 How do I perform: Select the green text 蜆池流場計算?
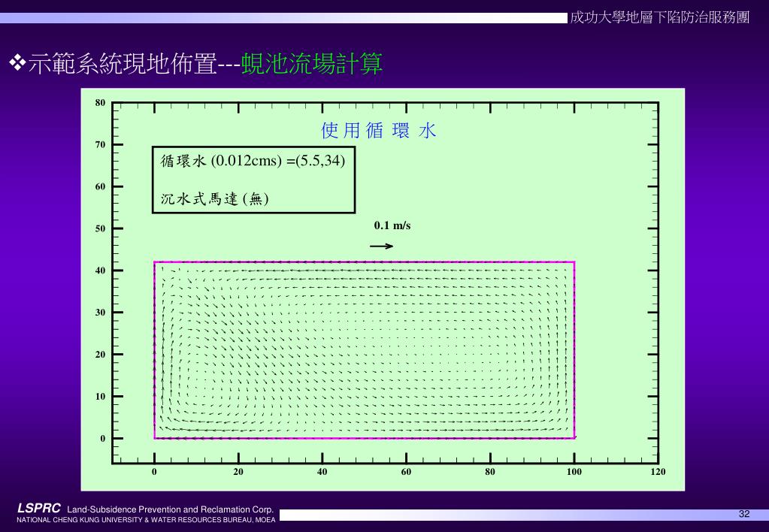[312, 64]
